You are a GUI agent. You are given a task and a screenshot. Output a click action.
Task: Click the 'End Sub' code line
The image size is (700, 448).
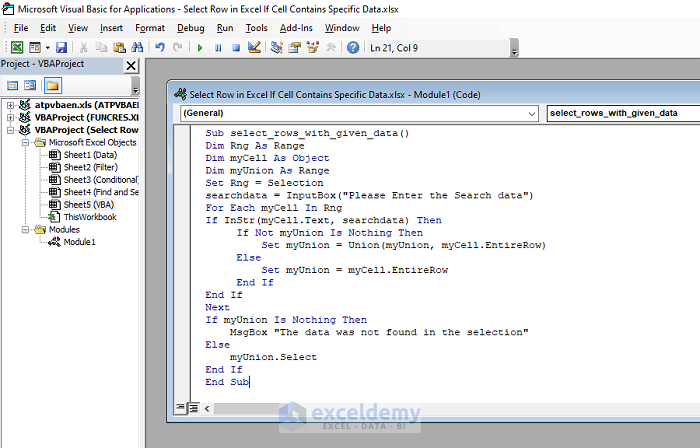click(227, 382)
